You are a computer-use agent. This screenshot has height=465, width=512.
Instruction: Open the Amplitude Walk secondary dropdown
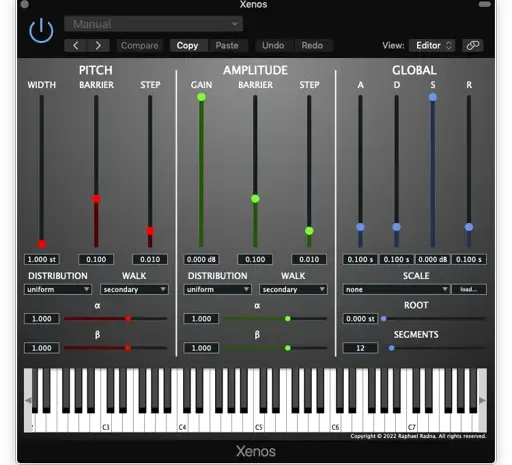293,289
